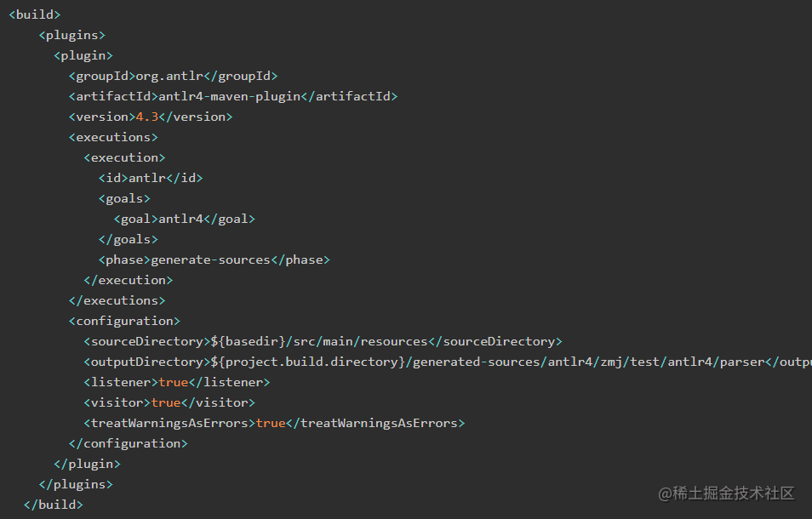Viewport: 812px width, 519px height.
Task: Click the closing execution tag
Action: coord(128,280)
